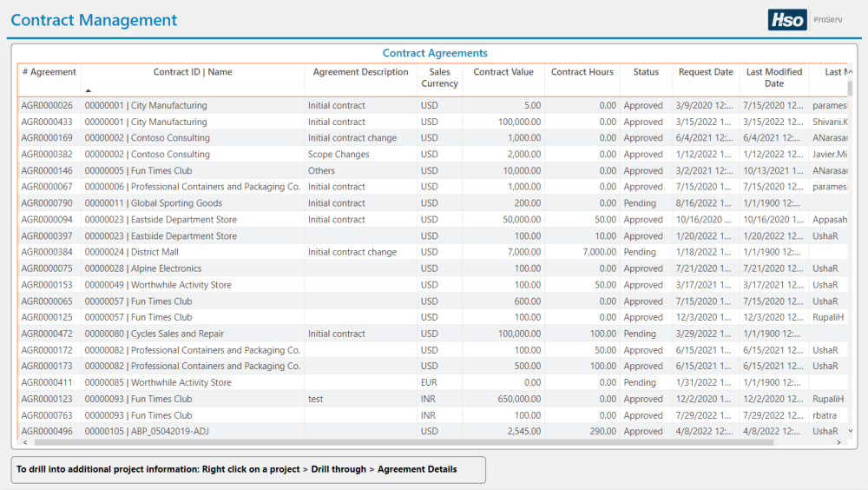Click the 10/13/2021 last modified date cell
The image size is (868, 490).
773,171
